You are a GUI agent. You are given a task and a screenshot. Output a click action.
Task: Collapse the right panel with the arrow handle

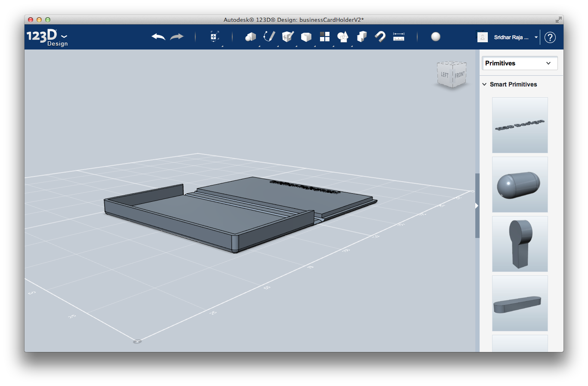[x=476, y=206]
